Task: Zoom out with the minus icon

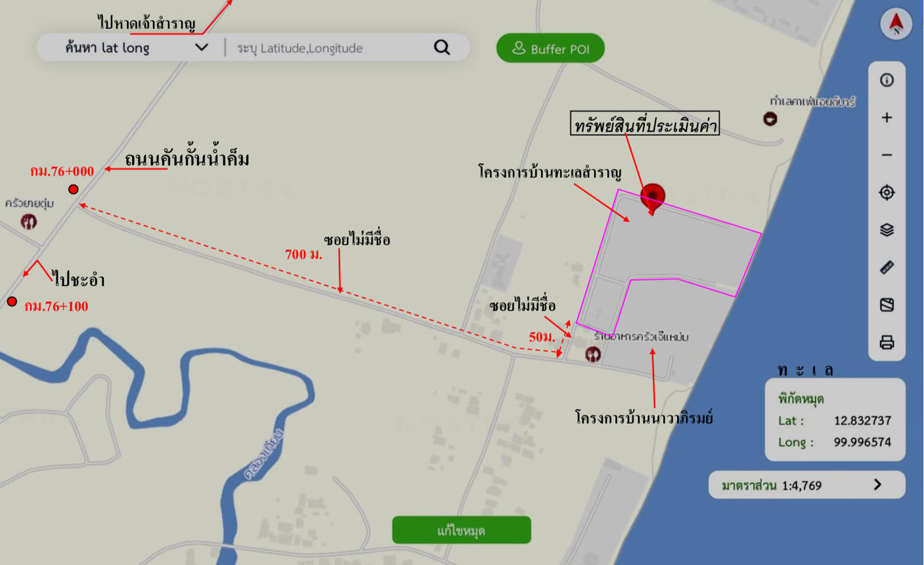Action: point(887,155)
